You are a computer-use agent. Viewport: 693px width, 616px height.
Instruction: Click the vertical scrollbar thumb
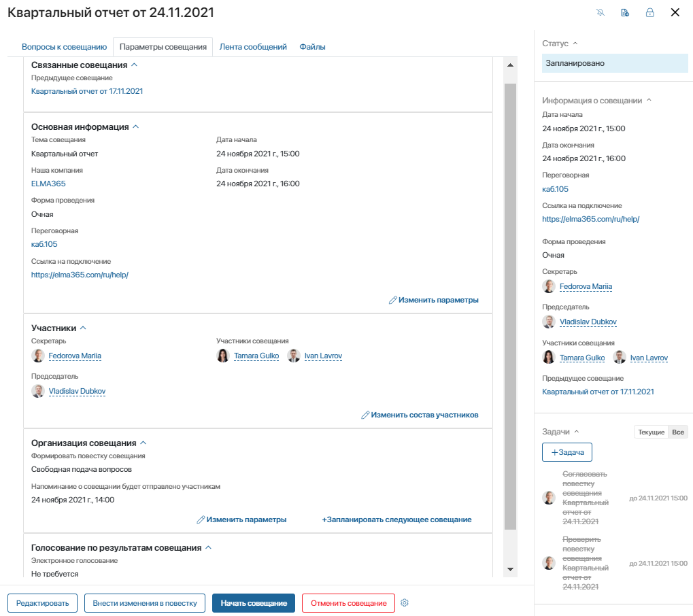tap(511, 307)
